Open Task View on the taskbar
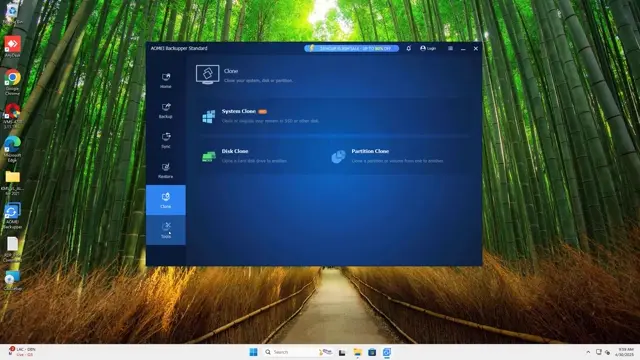The height and width of the screenshot is (360, 640). pyautogui.click(x=342, y=352)
